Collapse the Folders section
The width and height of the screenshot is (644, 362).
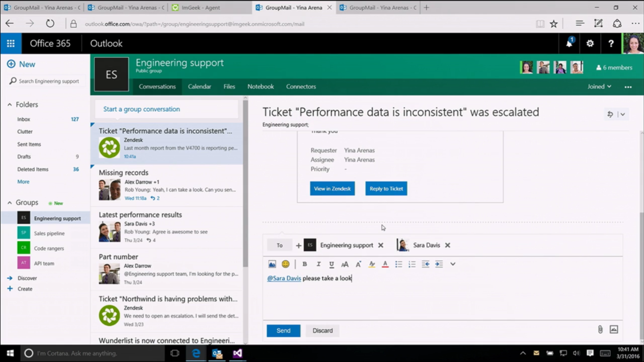point(10,105)
